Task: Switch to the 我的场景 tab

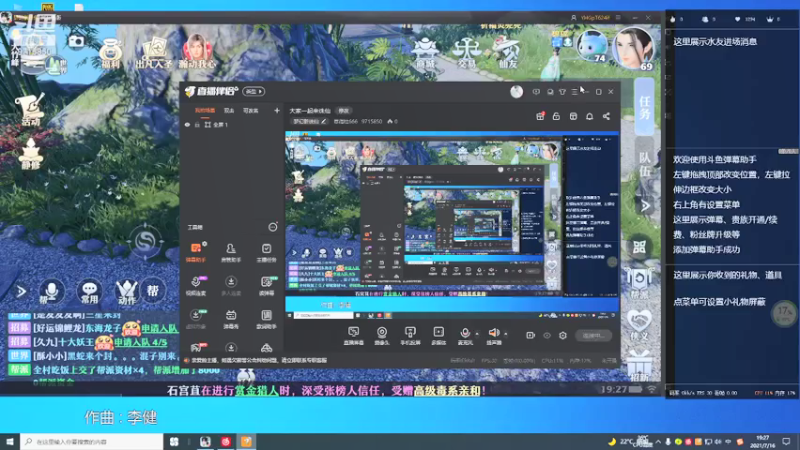Action: (205, 110)
